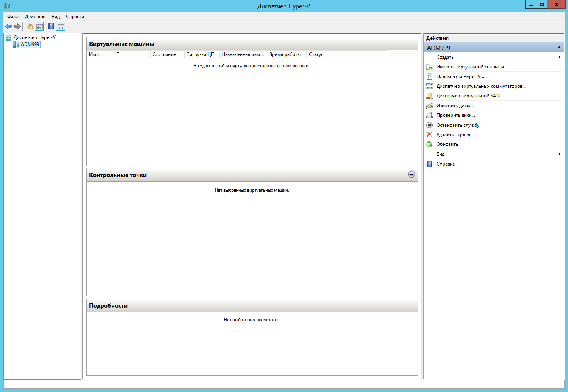Image resolution: width=568 pixels, height=392 pixels.
Task: Collapse the Контрольные точки panel
Action: [412, 174]
